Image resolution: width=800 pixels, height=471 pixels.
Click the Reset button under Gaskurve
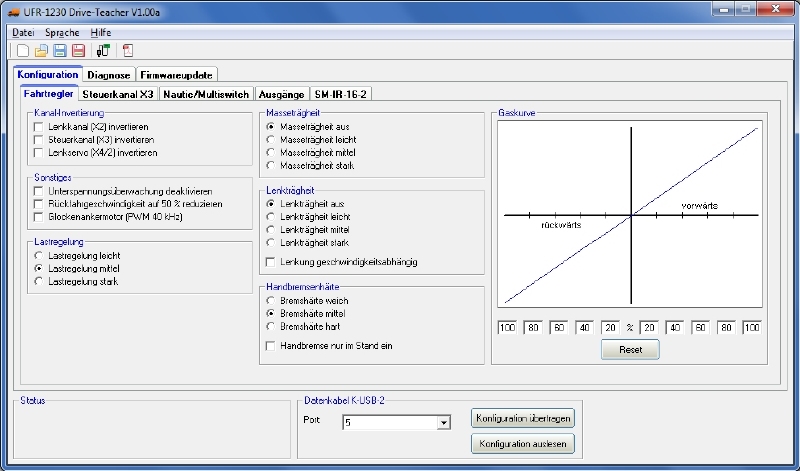[x=630, y=350]
